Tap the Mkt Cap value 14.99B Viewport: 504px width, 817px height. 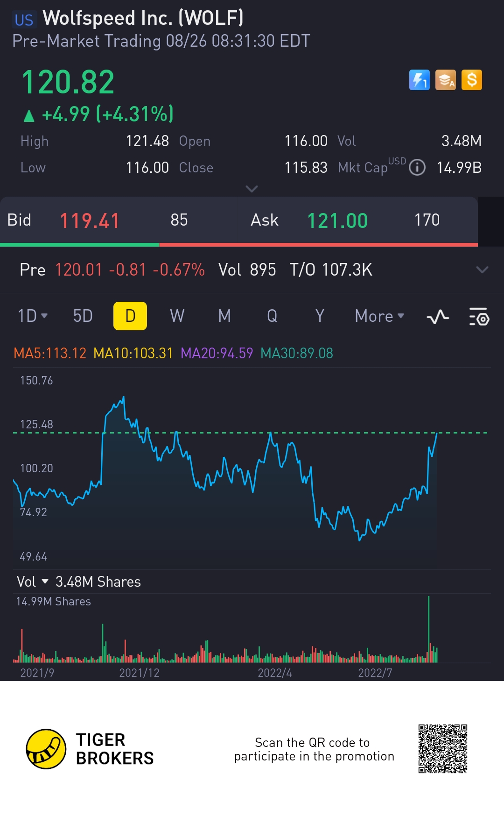coord(459,167)
